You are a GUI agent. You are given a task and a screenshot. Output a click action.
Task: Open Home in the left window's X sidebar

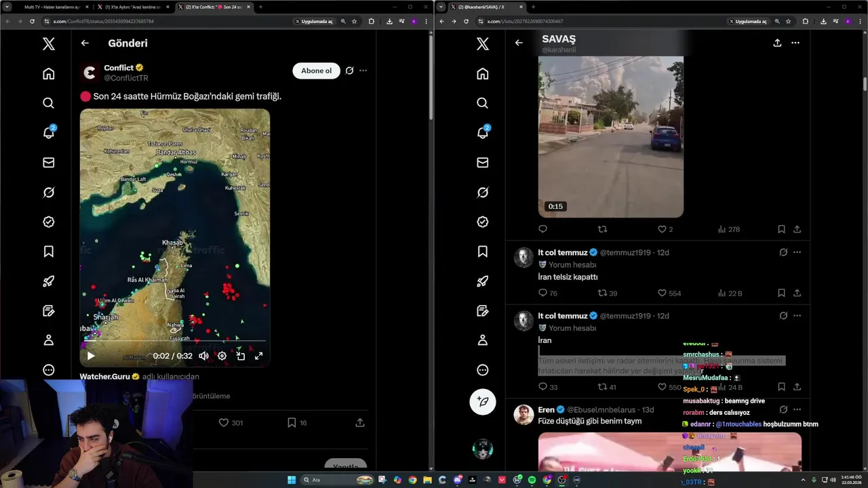point(48,73)
